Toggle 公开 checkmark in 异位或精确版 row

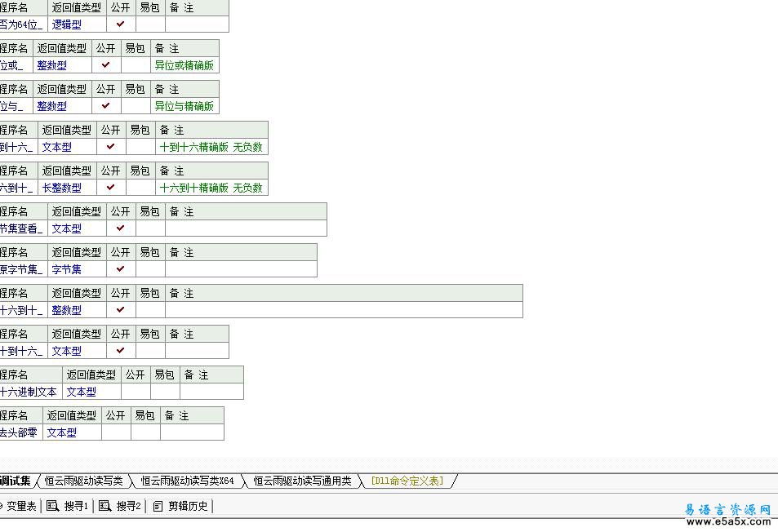[x=106, y=65]
